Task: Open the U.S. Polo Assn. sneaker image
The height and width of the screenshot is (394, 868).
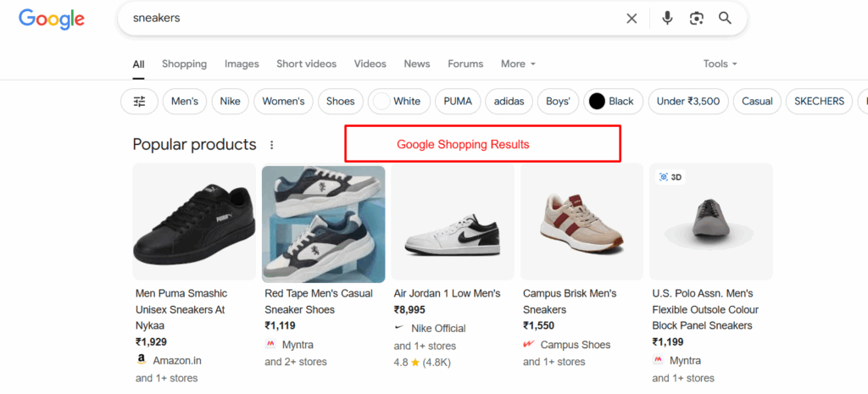Action: pos(711,221)
